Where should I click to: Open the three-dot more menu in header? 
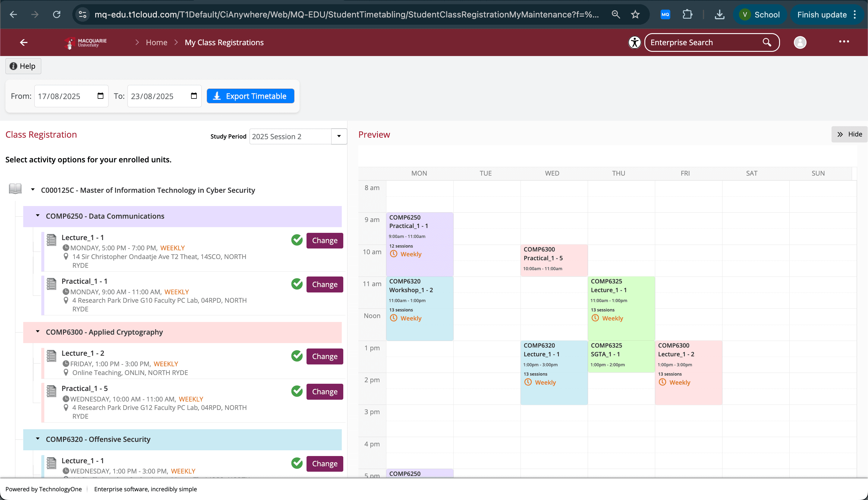tap(844, 42)
